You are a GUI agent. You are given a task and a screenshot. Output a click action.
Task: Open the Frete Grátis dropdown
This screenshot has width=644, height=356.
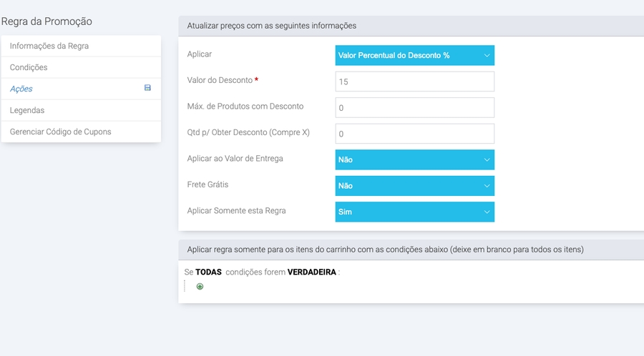click(x=414, y=186)
